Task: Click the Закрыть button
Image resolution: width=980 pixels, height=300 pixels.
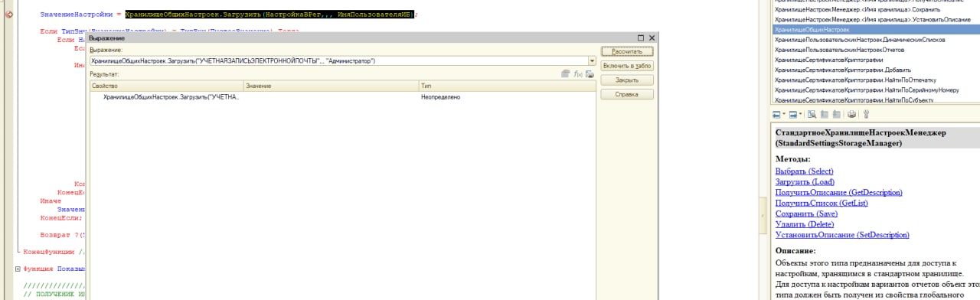Action: coord(627,80)
